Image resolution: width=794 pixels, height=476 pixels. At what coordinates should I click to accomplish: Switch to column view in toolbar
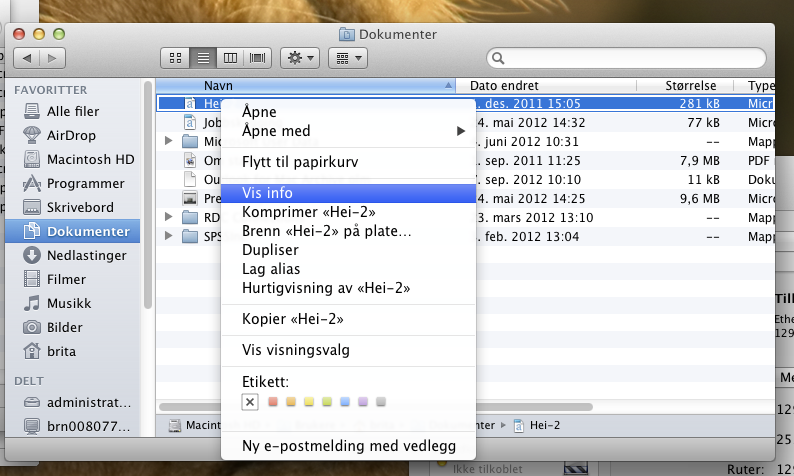230,58
